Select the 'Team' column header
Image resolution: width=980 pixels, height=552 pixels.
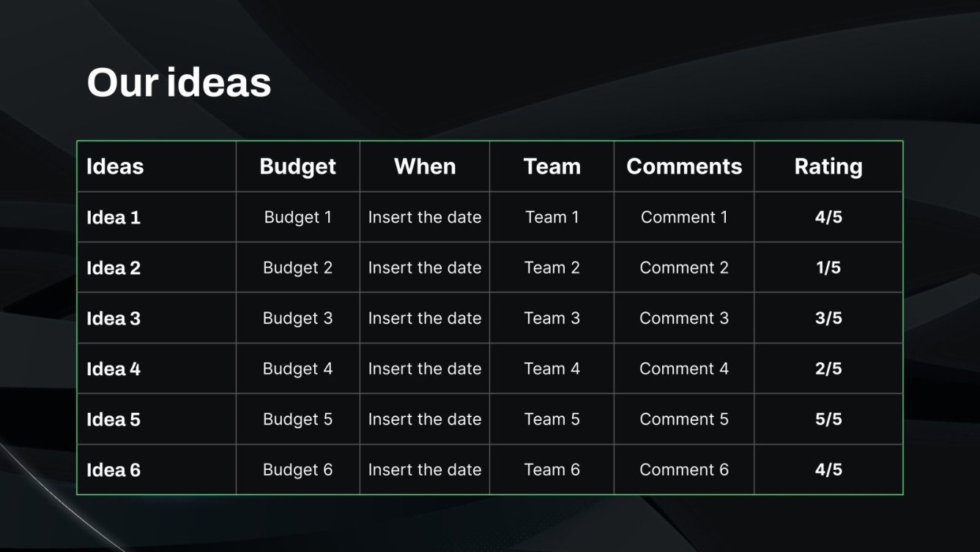tap(552, 166)
